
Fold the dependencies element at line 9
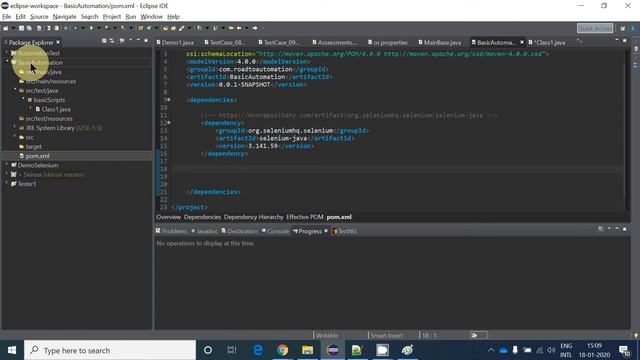point(169,100)
